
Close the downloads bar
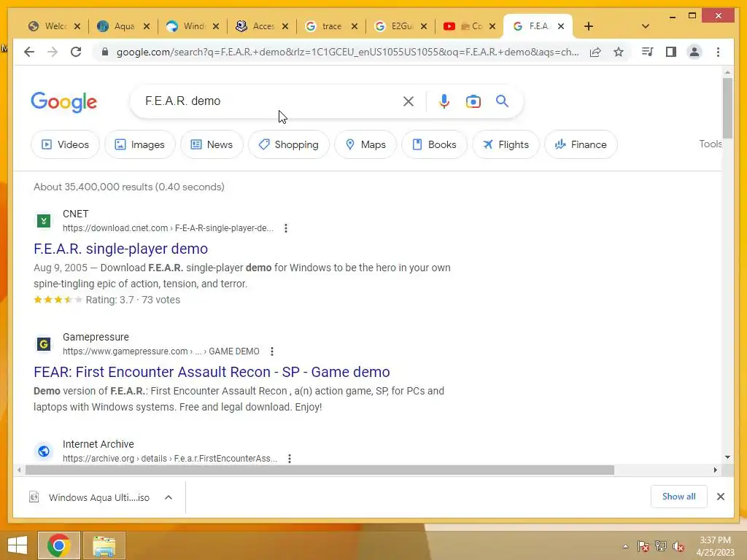tap(720, 497)
